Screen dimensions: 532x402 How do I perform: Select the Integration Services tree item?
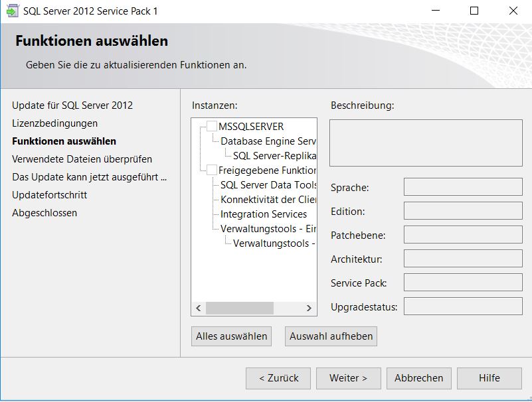[264, 214]
